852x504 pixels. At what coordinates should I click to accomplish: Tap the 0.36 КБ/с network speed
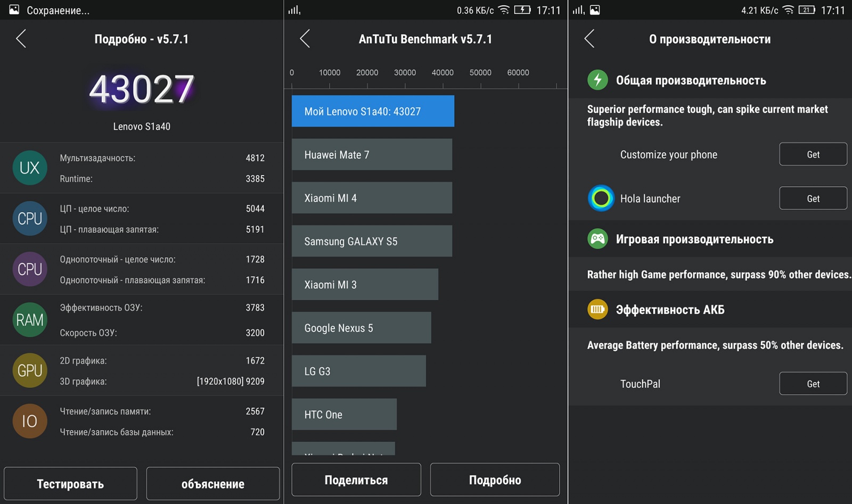point(475,10)
